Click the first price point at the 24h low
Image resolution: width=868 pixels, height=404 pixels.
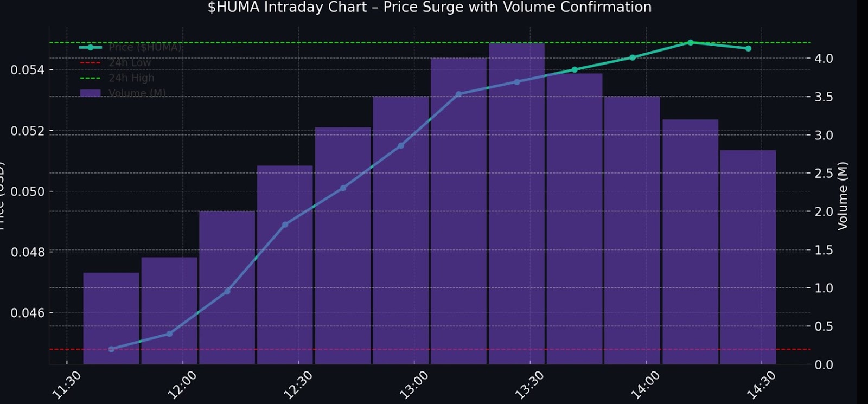point(111,349)
